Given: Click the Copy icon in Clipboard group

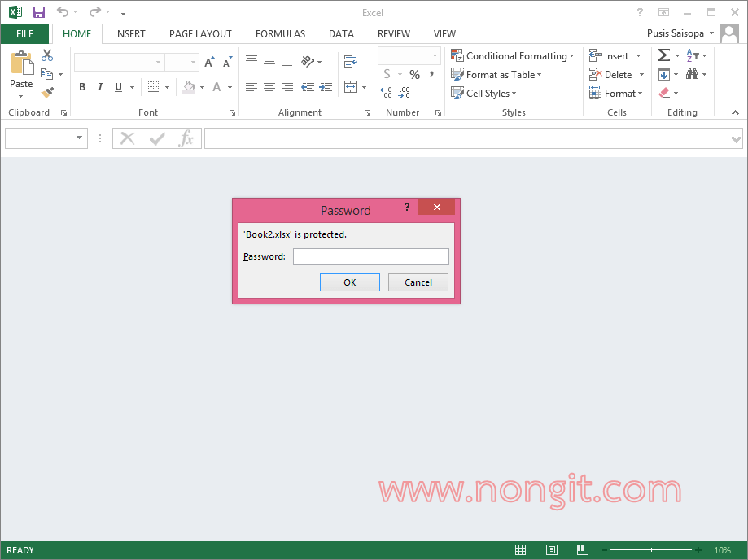Looking at the screenshot, I should click(x=46, y=74).
